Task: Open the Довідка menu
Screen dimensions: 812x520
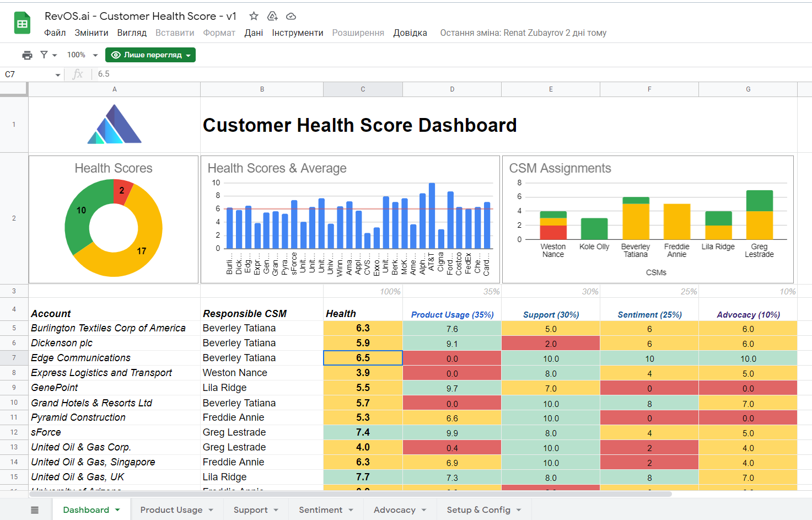Action: [410, 33]
